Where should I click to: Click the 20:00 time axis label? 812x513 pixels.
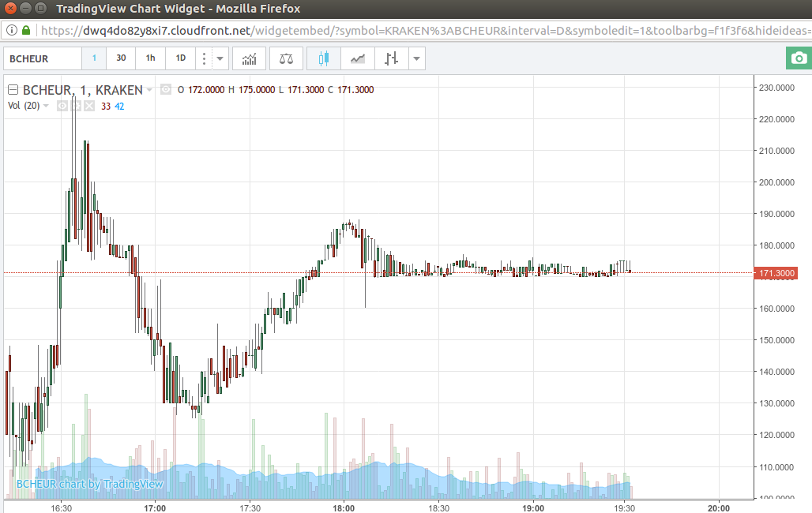[719, 507]
